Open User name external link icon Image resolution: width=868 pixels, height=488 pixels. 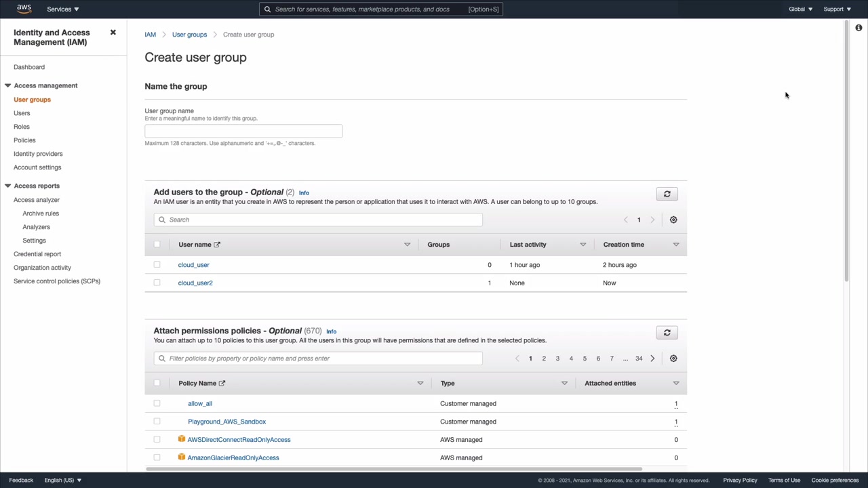point(217,245)
